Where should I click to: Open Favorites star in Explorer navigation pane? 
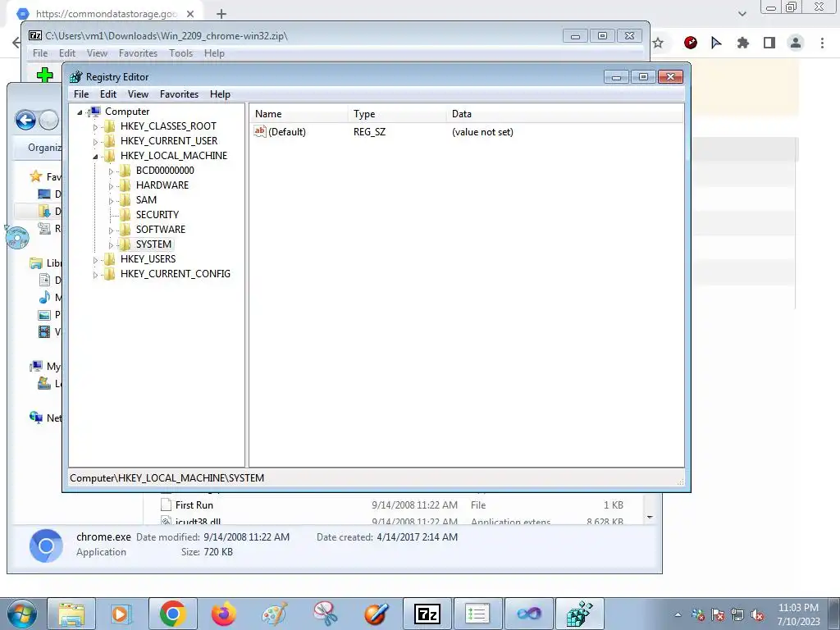tap(36, 176)
